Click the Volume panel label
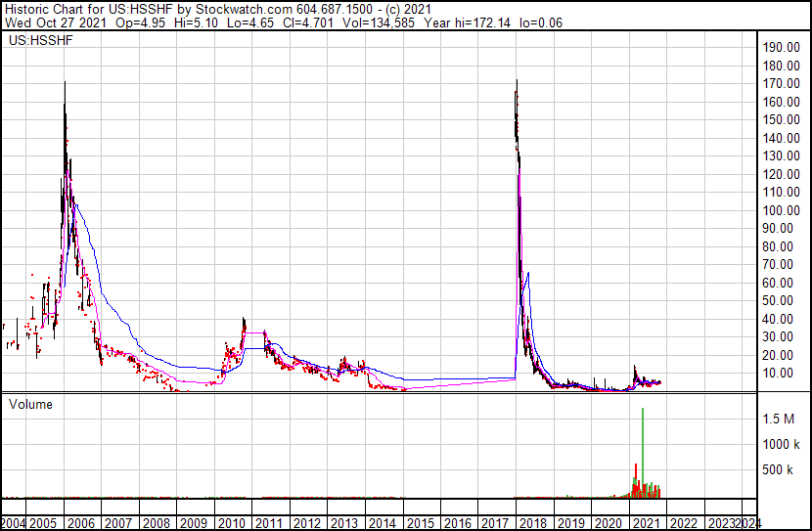Image resolution: width=812 pixels, height=531 pixels. [x=30, y=404]
